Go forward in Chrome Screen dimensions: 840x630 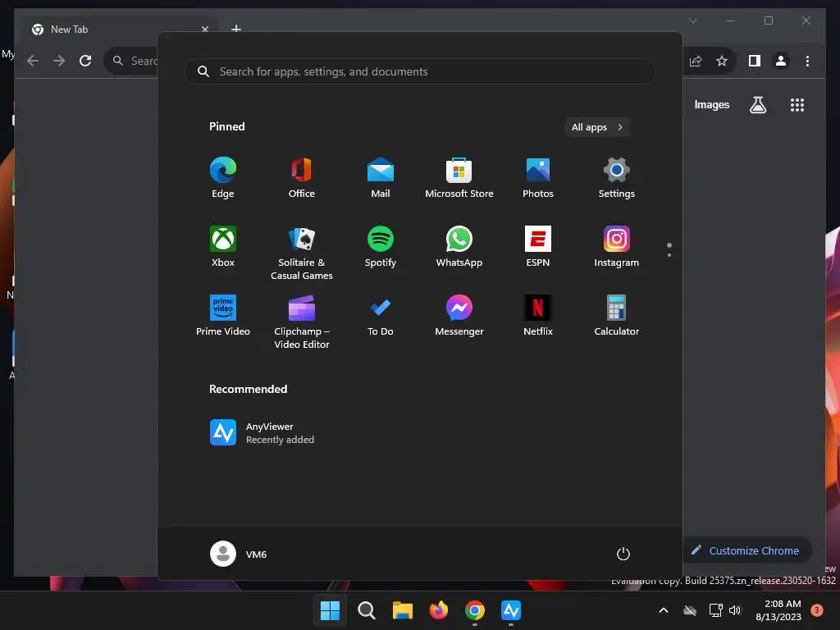pos(59,61)
